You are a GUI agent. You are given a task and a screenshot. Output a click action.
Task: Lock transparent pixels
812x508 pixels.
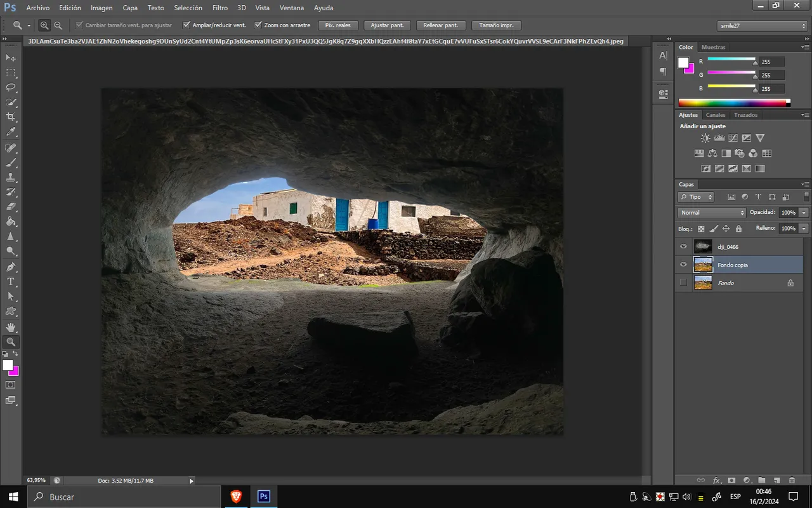coord(701,229)
